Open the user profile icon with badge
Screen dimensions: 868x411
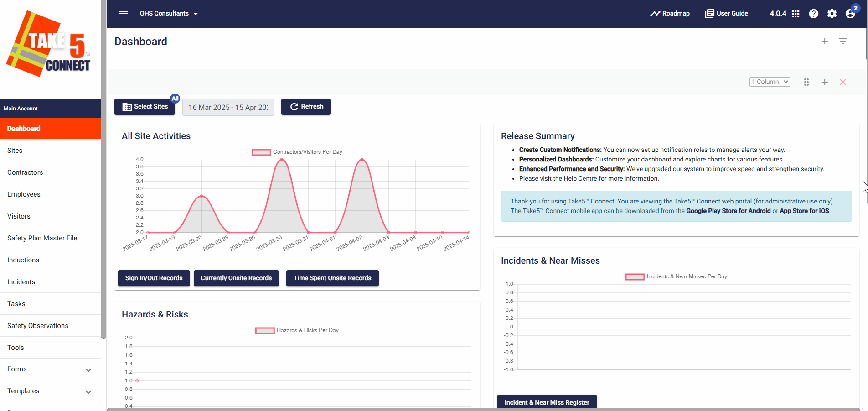click(x=851, y=13)
